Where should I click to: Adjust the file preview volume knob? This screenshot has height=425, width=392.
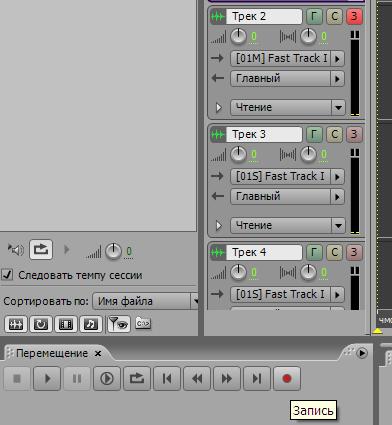(x=113, y=251)
